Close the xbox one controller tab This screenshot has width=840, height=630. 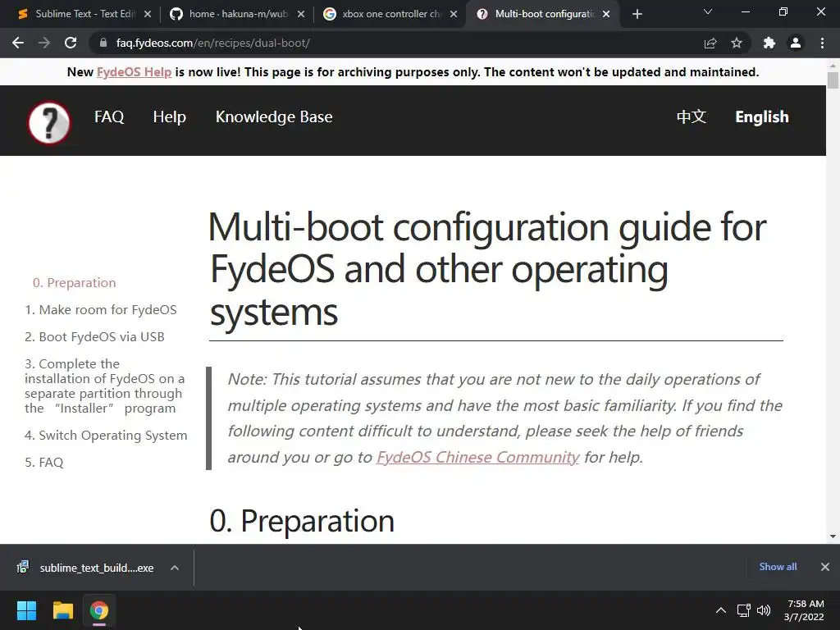(454, 14)
